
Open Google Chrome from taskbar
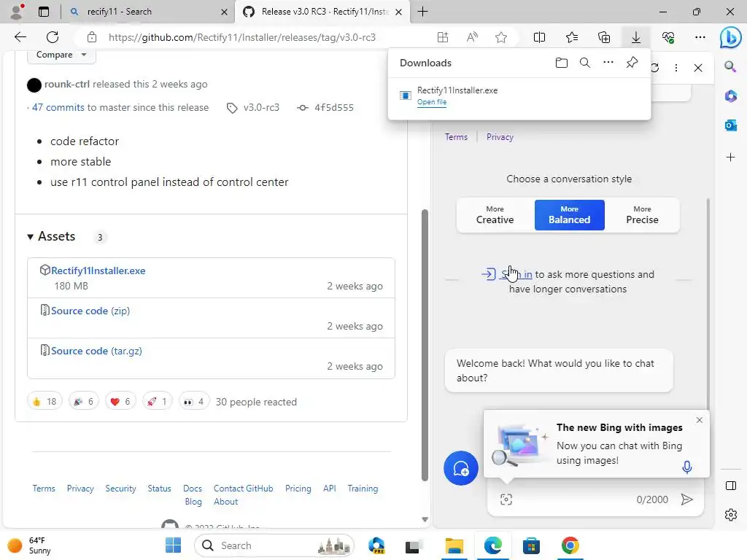[570, 545]
